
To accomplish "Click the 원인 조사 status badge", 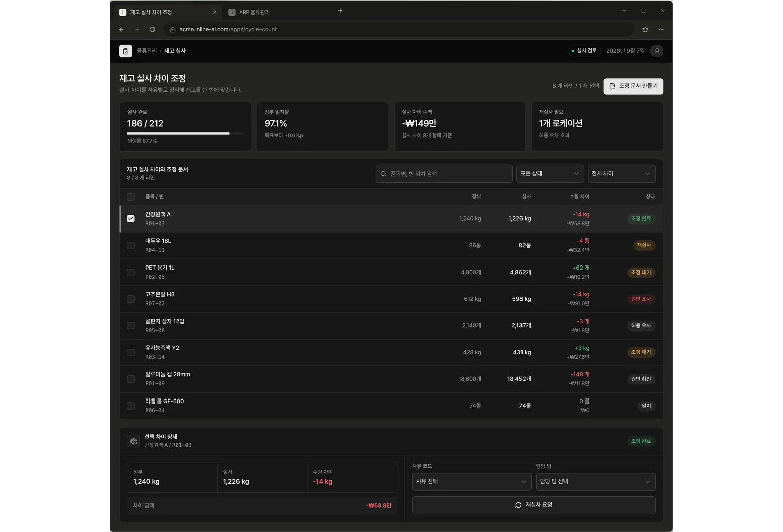I will click(x=641, y=299).
